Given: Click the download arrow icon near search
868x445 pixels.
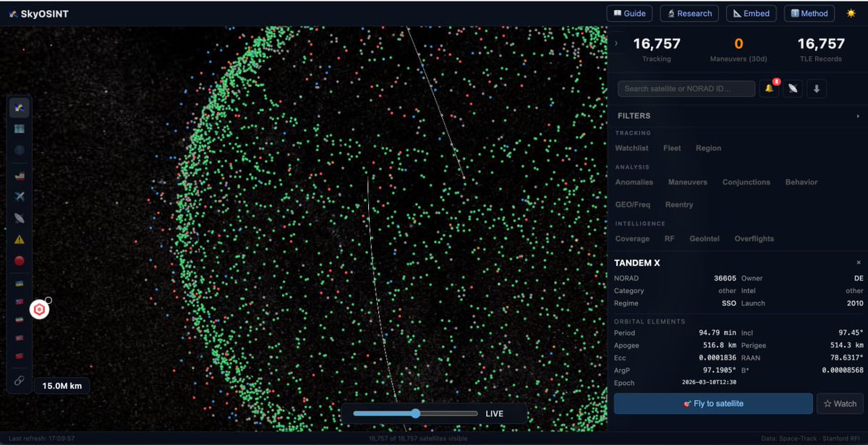Looking at the screenshot, I should [817, 88].
